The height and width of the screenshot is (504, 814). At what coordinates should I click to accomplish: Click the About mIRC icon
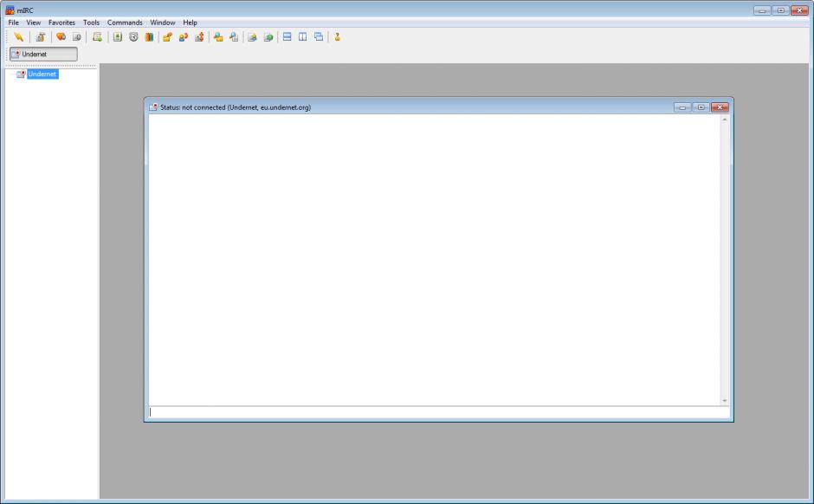pos(338,37)
